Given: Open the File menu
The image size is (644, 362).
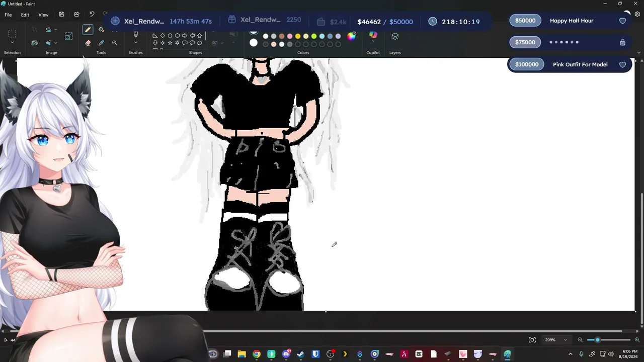Looking at the screenshot, I should (x=8, y=15).
